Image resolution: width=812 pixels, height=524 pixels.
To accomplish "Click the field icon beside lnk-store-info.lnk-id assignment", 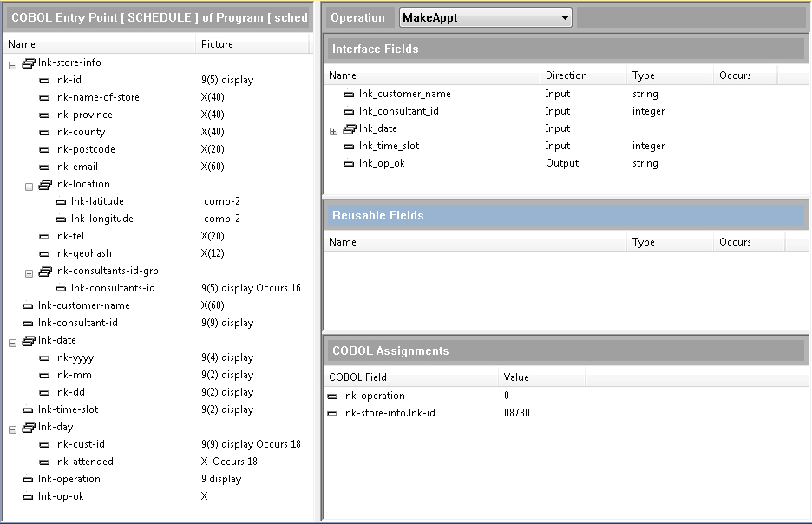I will [333, 413].
